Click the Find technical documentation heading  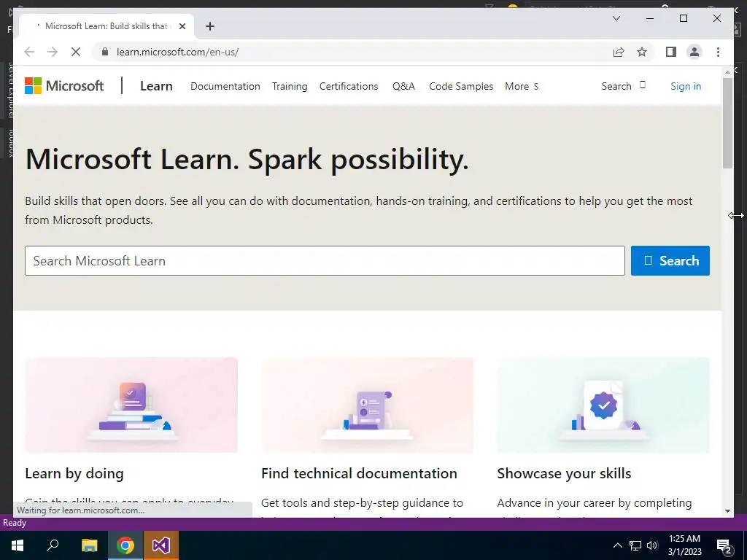pos(359,473)
